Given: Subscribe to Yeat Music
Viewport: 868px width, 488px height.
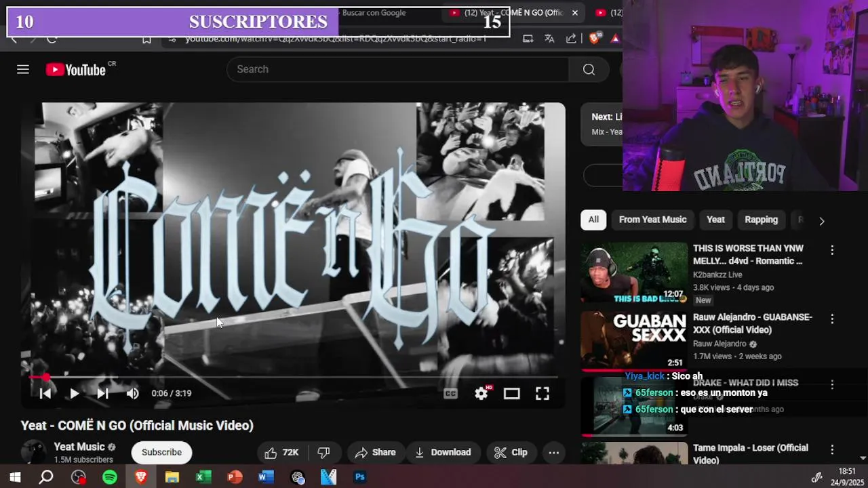Looking at the screenshot, I should coord(161,452).
